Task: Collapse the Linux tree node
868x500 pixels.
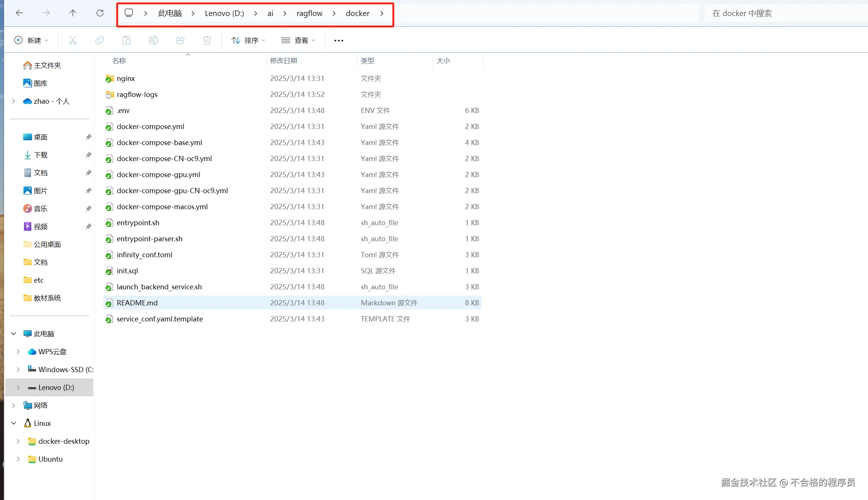Action: point(14,423)
